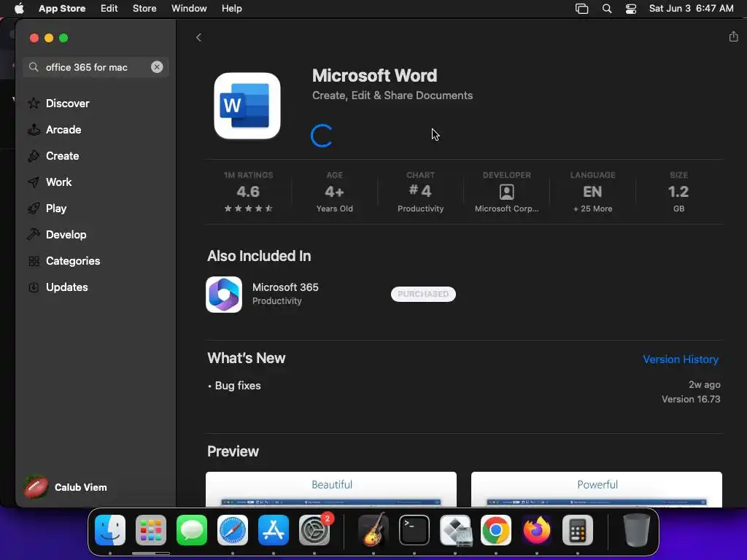Viewport: 747px width, 560px height.
Task: Click the Bug fixes release note
Action: pyautogui.click(x=238, y=385)
